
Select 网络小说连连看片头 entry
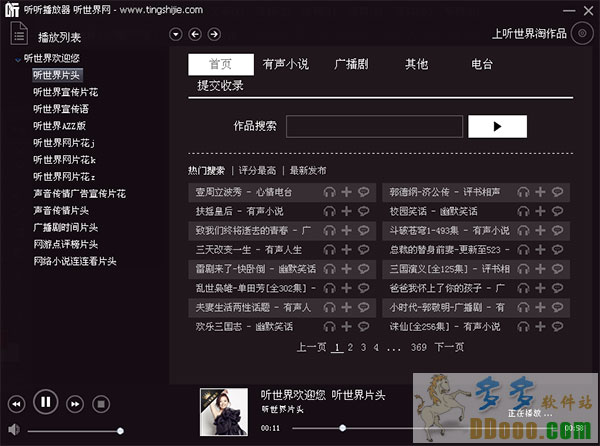pyautogui.click(x=75, y=261)
